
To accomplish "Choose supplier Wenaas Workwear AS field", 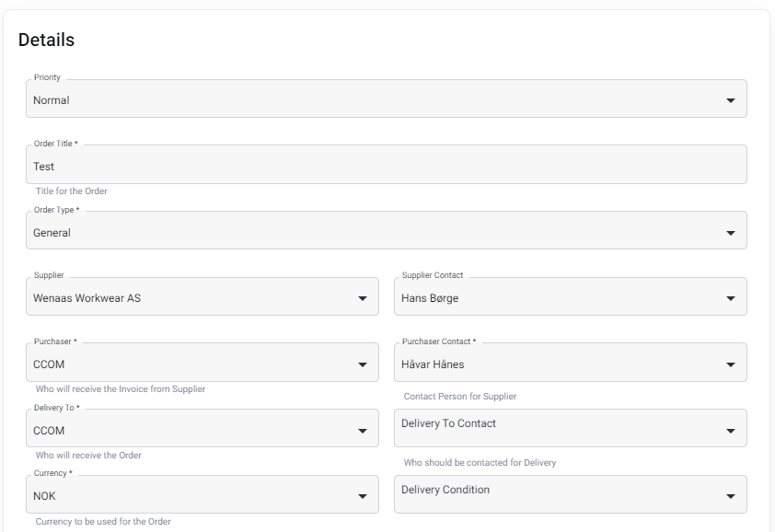I will point(202,296).
